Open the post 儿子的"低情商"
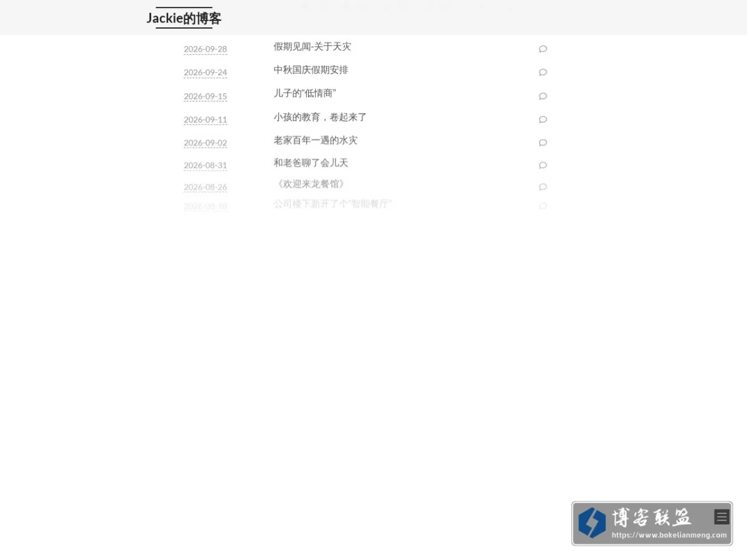This screenshot has height=560, width=747. (x=305, y=93)
